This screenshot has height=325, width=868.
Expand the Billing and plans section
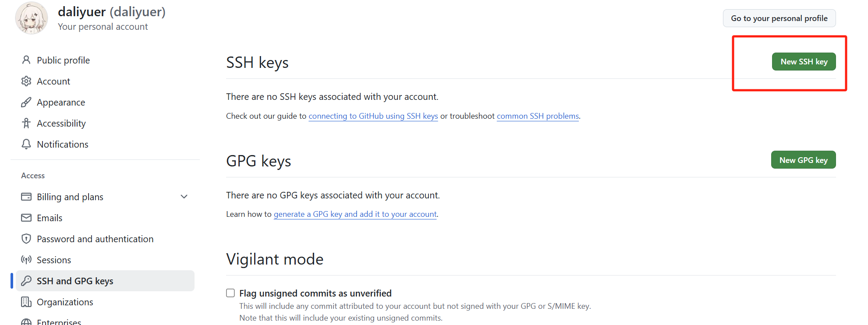184,197
